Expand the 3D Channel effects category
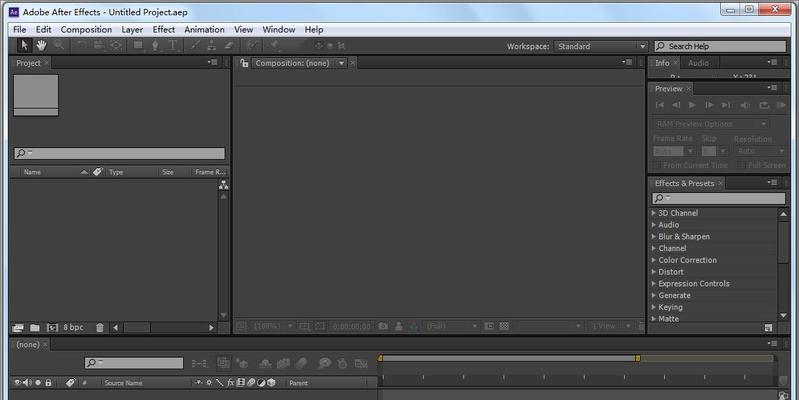 pos(654,213)
